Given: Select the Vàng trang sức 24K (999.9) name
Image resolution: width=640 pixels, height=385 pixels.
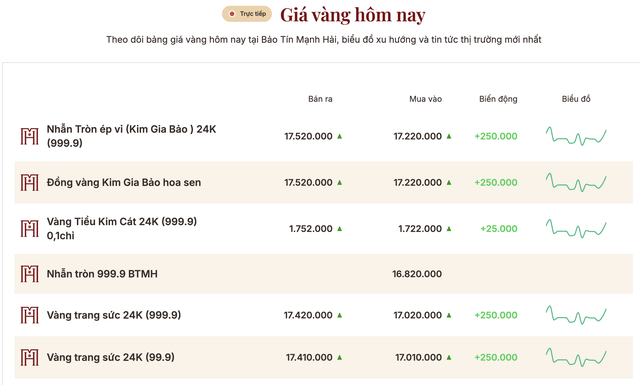Looking at the screenshot, I should pyautogui.click(x=114, y=315).
